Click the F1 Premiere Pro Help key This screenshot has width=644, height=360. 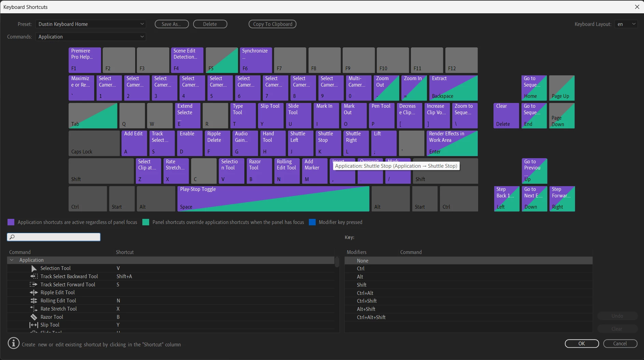coord(85,60)
